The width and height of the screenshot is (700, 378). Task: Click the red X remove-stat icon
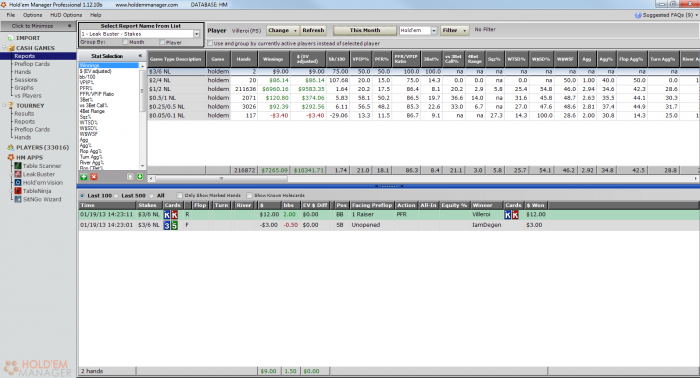click(x=94, y=177)
